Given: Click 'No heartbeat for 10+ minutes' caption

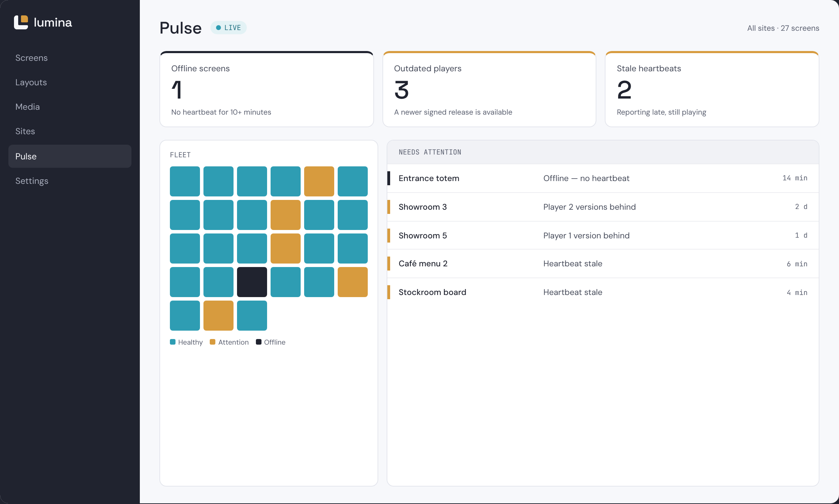Looking at the screenshot, I should pos(221,112).
